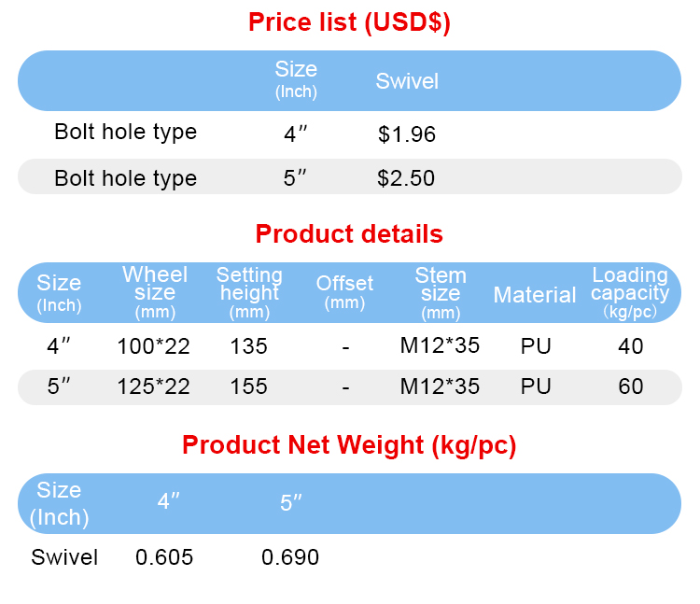This screenshot has height=604, width=700.
Task: Click the "Setting height" column header
Action: tap(249, 291)
